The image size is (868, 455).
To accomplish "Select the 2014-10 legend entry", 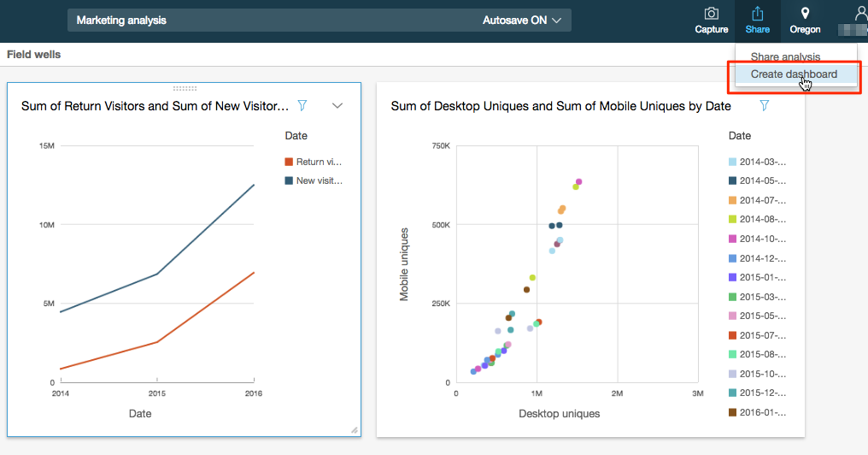I will pyautogui.click(x=757, y=239).
